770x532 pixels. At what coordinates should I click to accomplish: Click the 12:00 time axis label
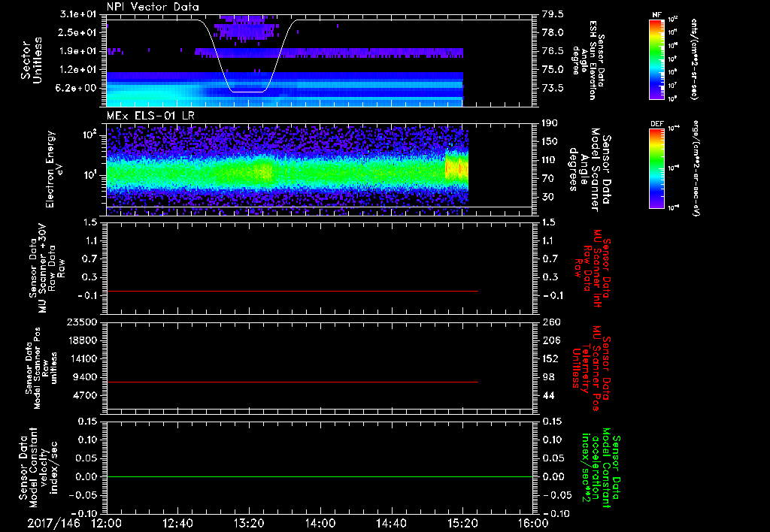click(x=107, y=523)
